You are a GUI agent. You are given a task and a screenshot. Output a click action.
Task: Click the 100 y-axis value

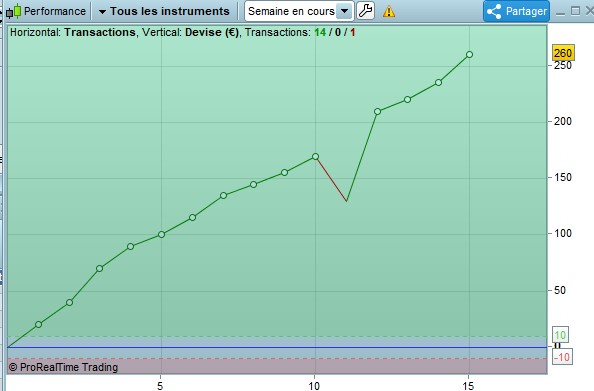click(563, 233)
